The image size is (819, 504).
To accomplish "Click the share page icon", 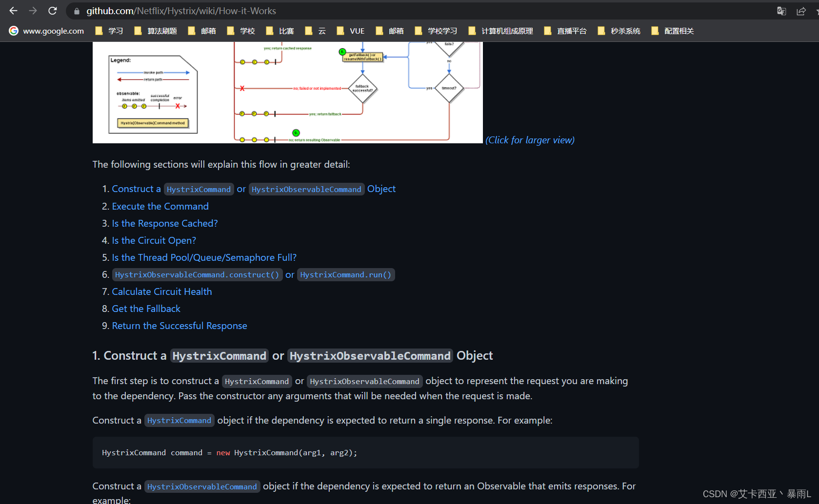I will (x=801, y=11).
